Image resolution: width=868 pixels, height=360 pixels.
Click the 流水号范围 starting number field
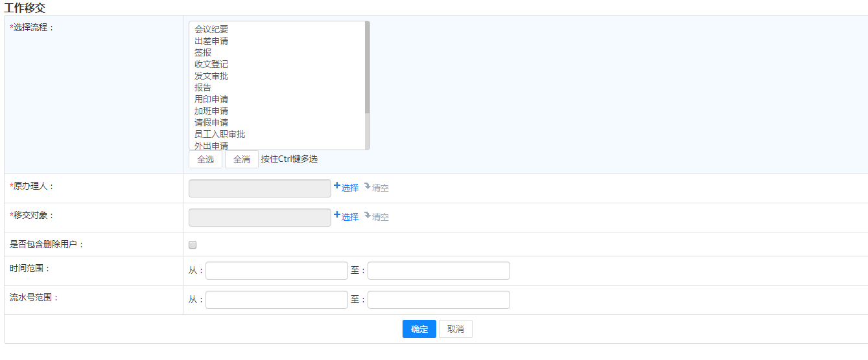[277, 300]
